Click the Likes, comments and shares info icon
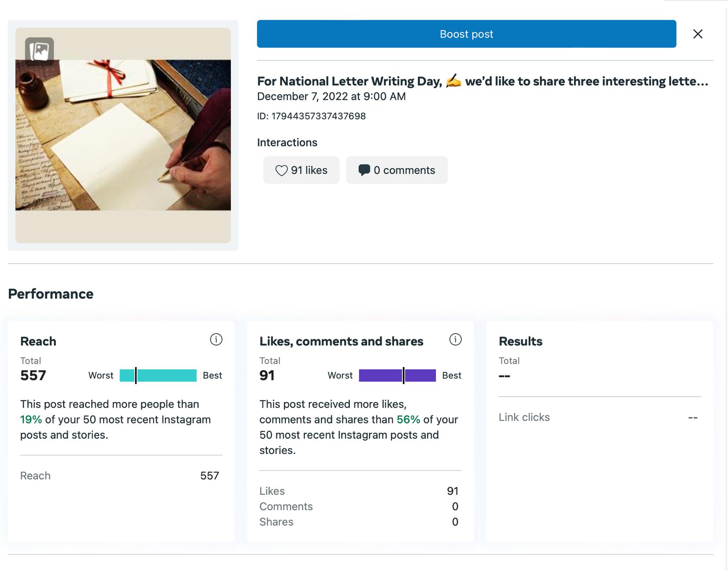 [x=455, y=340]
